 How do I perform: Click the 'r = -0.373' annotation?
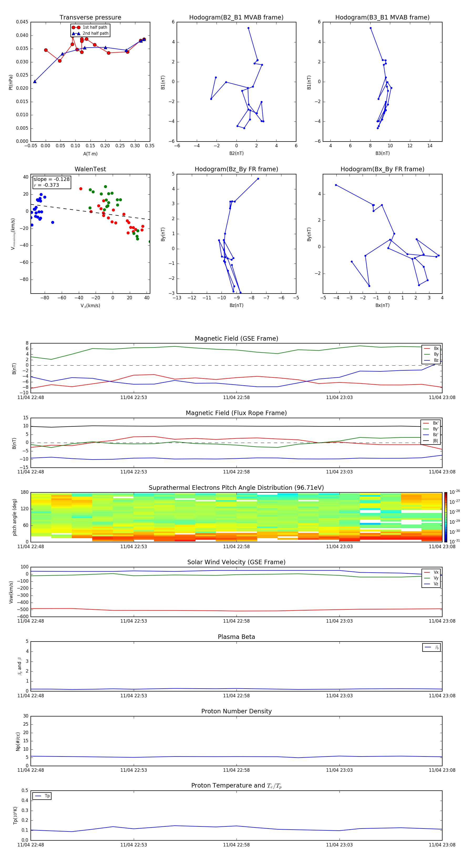pos(47,185)
